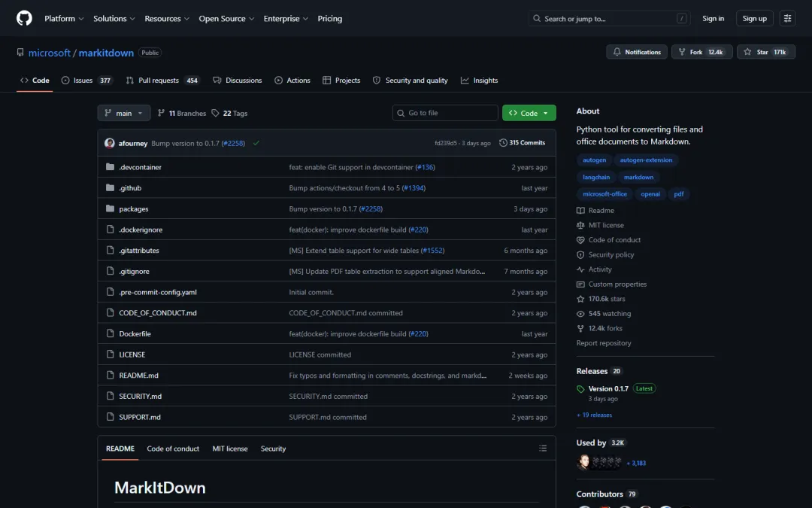812x508 pixels.
Task: Click the Notifications bell icon
Action: click(x=617, y=52)
